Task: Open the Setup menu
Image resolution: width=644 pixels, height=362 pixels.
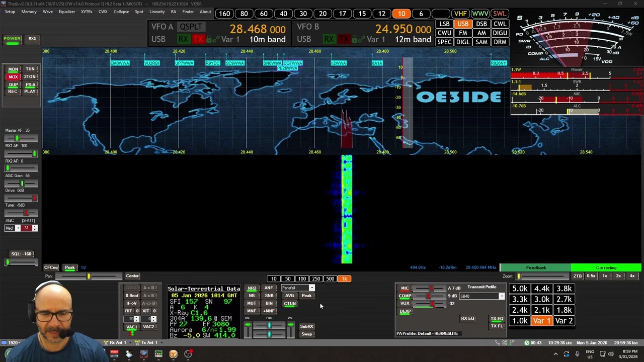Action: pyautogui.click(x=10, y=12)
